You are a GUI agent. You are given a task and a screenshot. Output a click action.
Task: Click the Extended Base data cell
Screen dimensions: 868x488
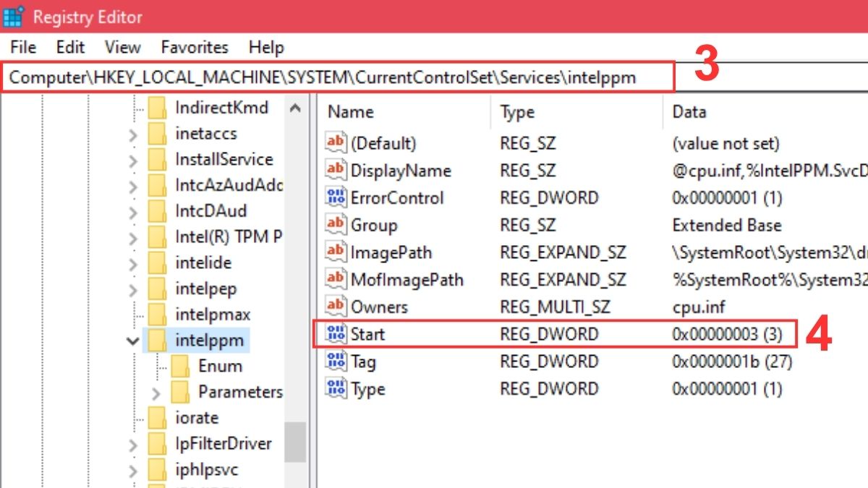[727, 225]
